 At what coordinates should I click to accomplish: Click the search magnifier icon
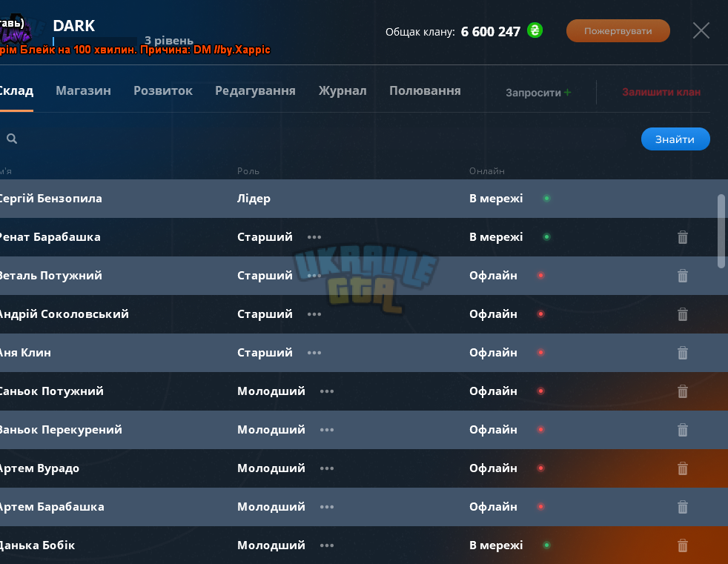click(x=12, y=139)
